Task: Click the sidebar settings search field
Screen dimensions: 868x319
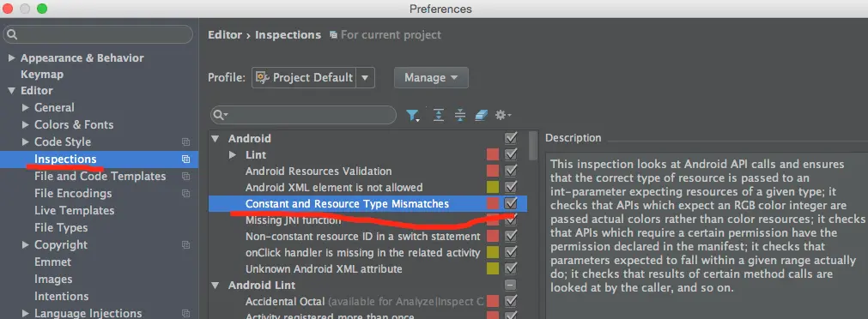Action: (98, 35)
